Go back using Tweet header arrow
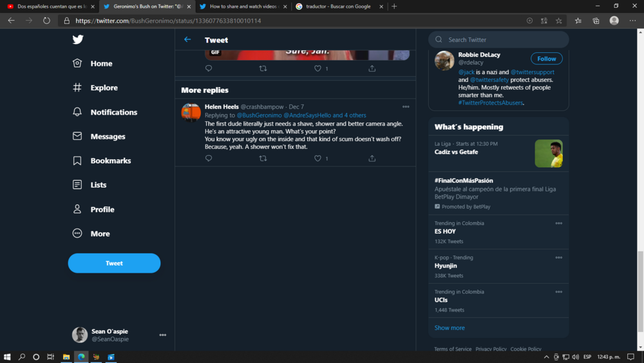This screenshot has height=363, width=644. pos(187,39)
